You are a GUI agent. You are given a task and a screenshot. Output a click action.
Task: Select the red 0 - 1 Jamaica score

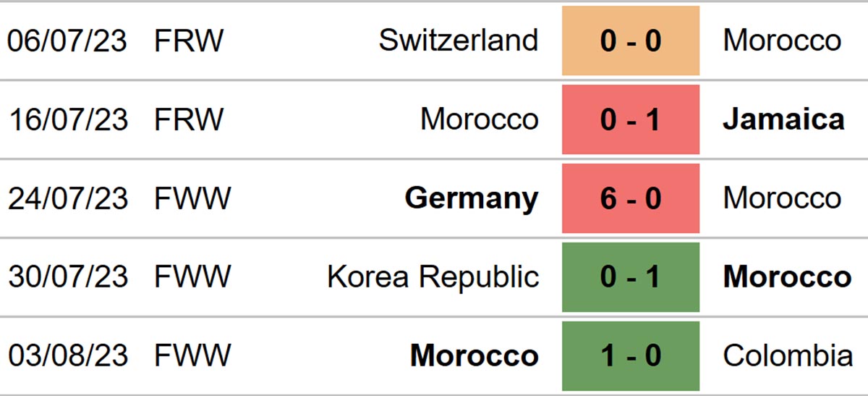(x=631, y=119)
